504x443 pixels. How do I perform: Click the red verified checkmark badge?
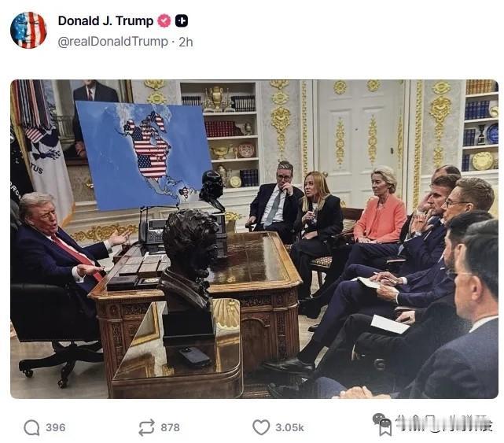[164, 21]
